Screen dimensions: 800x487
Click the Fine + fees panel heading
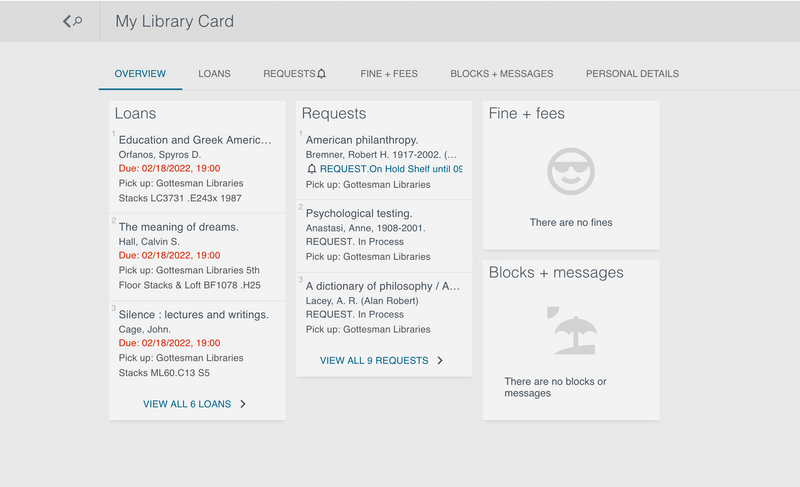click(527, 113)
